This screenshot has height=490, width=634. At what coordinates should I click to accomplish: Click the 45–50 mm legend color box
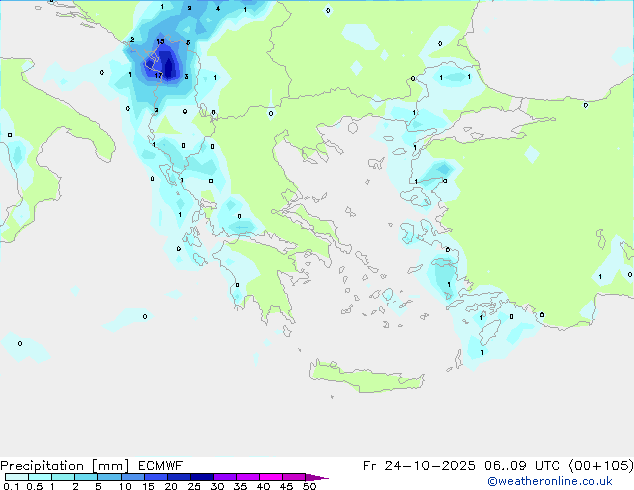(x=294, y=477)
